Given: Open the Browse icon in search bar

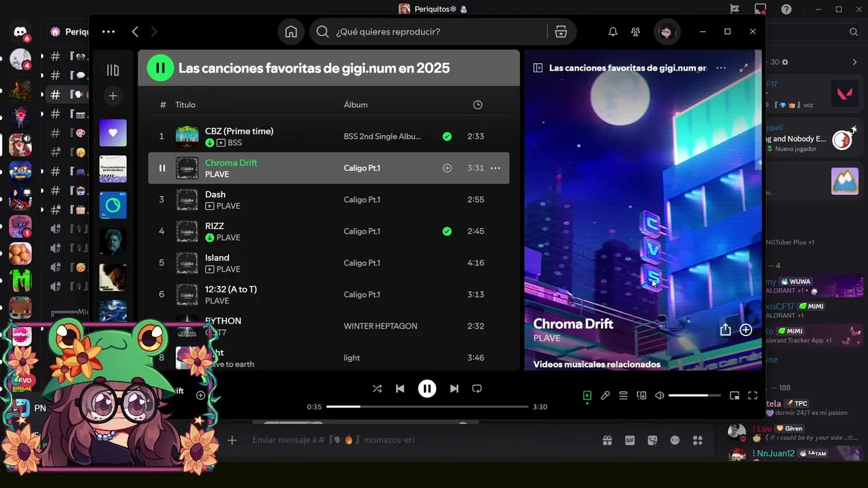Looking at the screenshot, I should (561, 32).
